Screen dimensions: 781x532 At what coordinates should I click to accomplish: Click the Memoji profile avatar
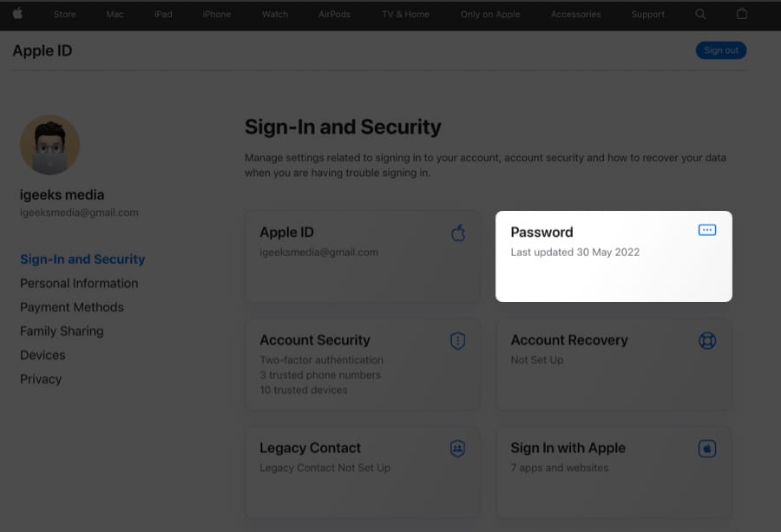click(49, 145)
